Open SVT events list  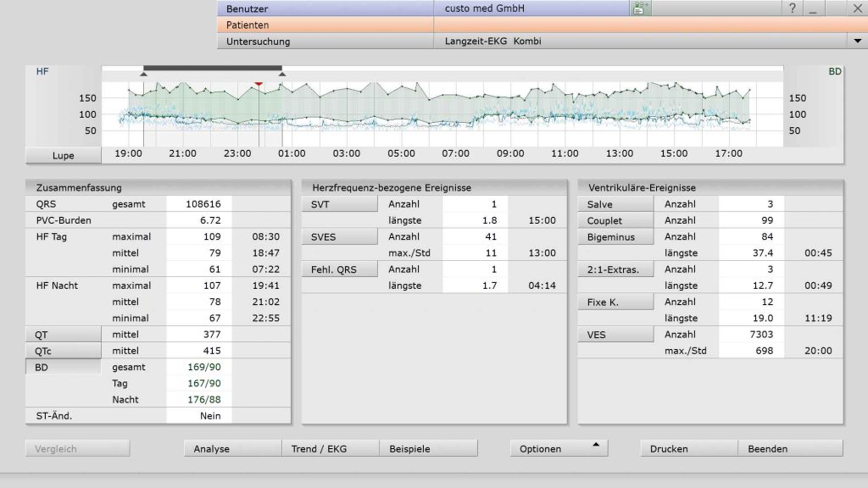[x=339, y=204]
